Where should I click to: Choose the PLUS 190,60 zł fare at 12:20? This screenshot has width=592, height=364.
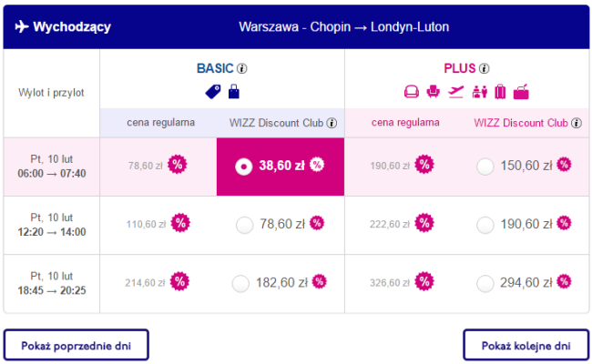485,224
